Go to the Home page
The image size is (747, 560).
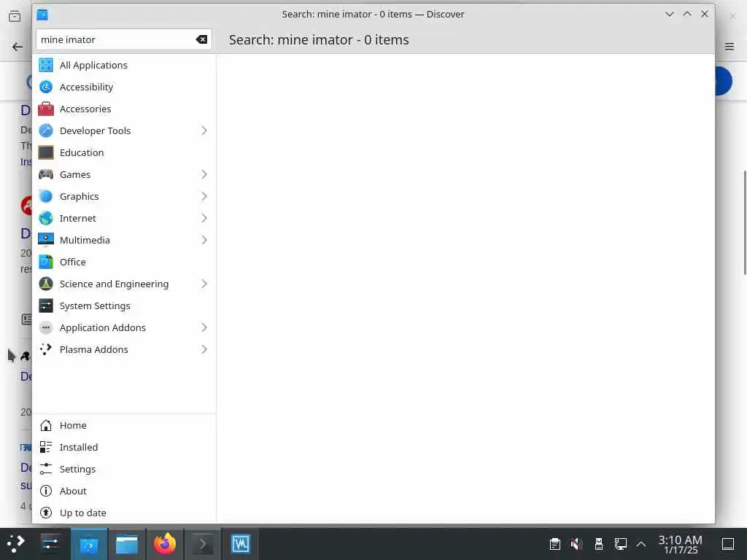click(124, 425)
